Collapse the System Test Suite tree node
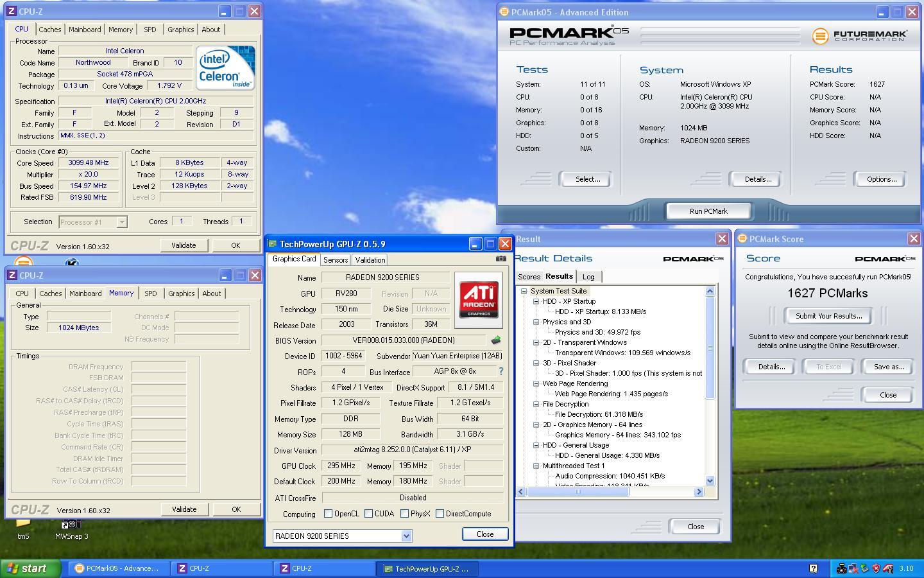924x578 pixels. click(x=524, y=291)
